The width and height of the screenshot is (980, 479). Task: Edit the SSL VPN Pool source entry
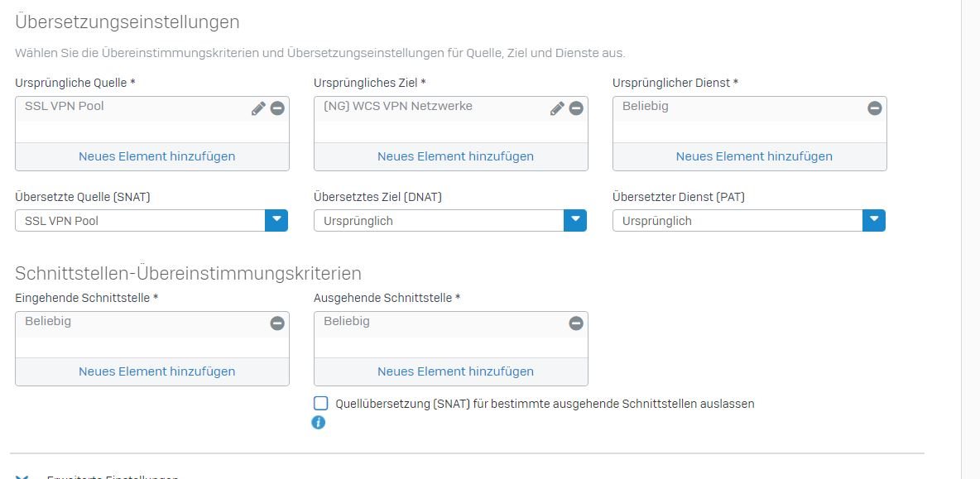tap(258, 108)
